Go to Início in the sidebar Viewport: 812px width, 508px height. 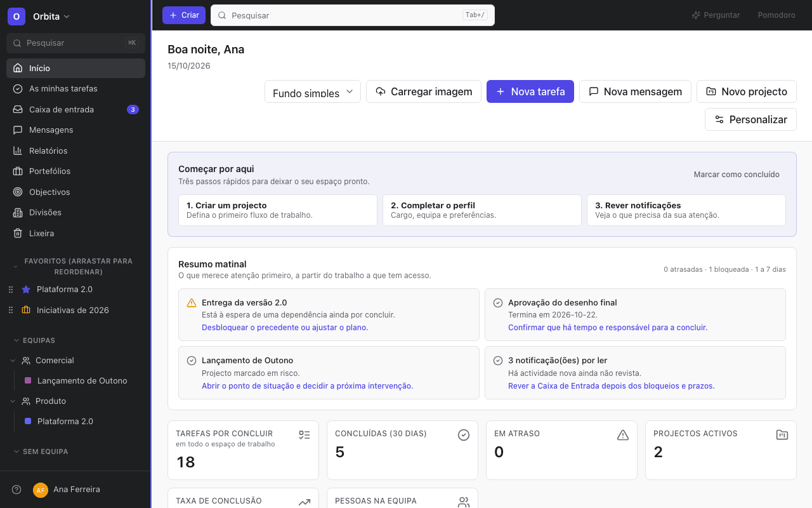pyautogui.click(x=75, y=68)
